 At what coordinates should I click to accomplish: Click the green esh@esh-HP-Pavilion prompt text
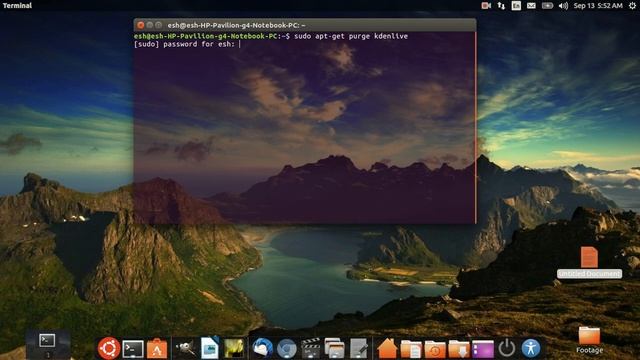[207, 36]
